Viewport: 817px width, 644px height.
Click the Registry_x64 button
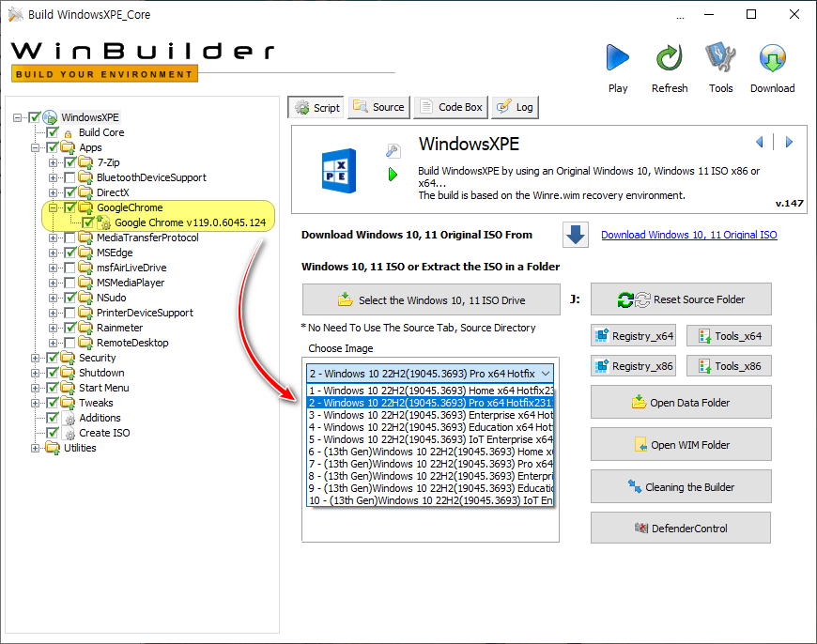point(634,336)
